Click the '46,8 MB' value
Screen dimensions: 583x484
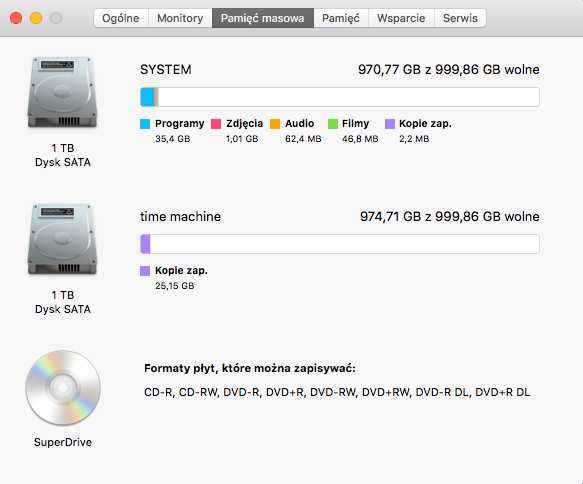tap(360, 139)
